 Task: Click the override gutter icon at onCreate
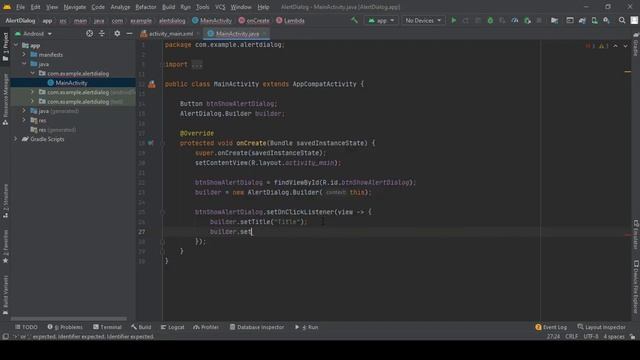coord(151,143)
